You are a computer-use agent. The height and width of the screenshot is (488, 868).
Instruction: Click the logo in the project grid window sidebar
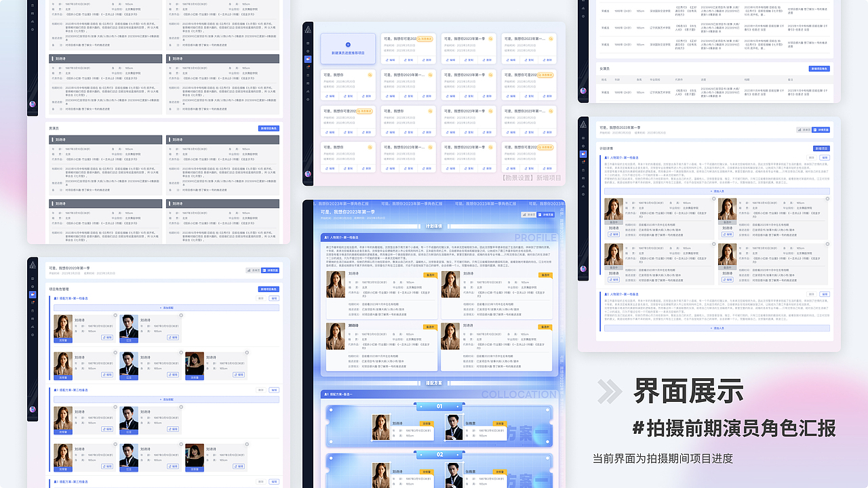308,30
